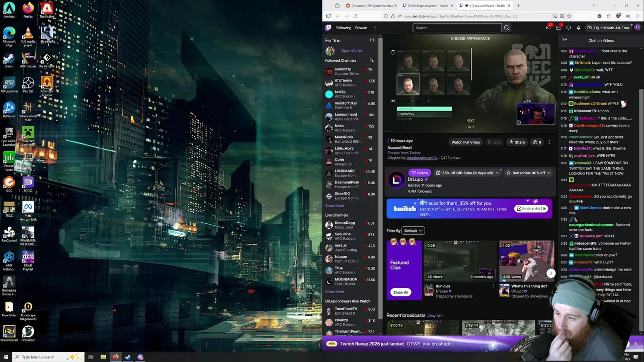
Task: Open the clip more options vertical dots
Action: pyautogui.click(x=549, y=142)
